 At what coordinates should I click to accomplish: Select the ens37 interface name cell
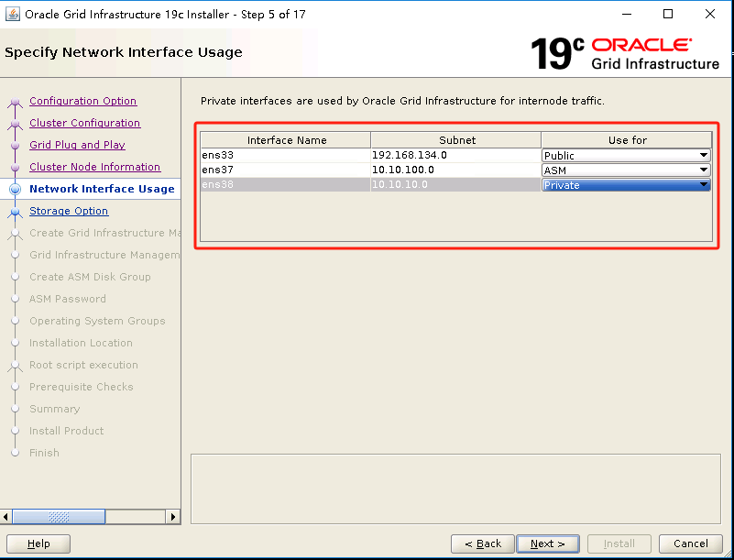pyautogui.click(x=286, y=170)
